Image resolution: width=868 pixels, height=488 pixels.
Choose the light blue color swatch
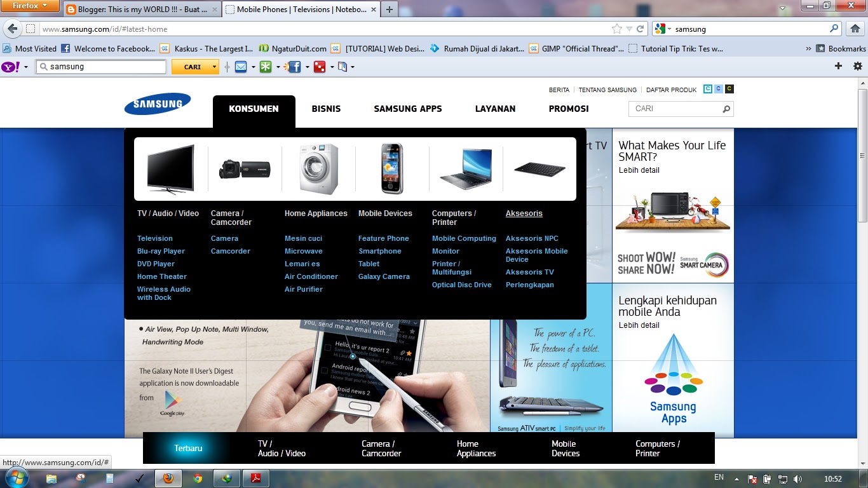[x=718, y=89]
